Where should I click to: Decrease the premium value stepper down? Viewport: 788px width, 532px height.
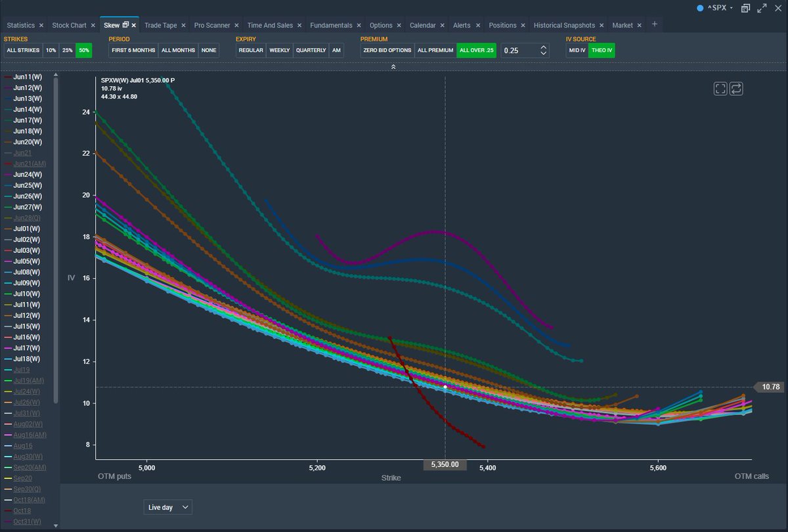[543, 53]
